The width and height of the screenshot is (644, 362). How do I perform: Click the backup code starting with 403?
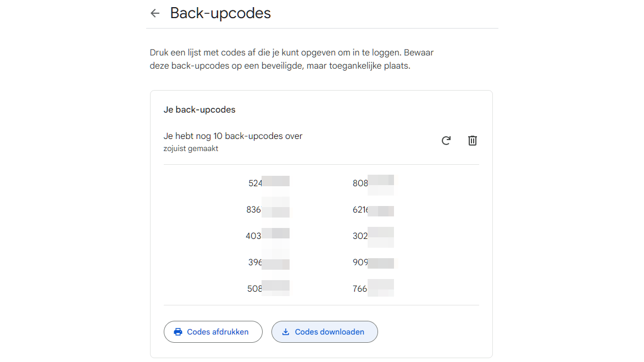coord(268,236)
